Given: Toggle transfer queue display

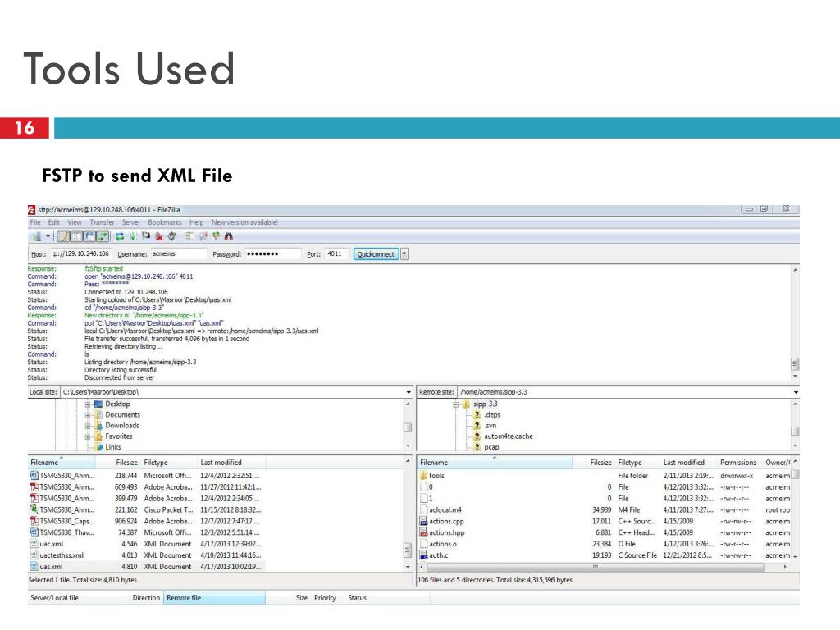Looking at the screenshot, I should [x=103, y=236].
